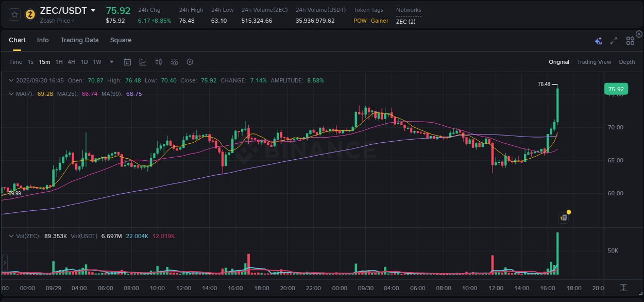Open extra timeframe options dropdown arrow
The width and height of the screenshot is (644, 302).
[111, 61]
